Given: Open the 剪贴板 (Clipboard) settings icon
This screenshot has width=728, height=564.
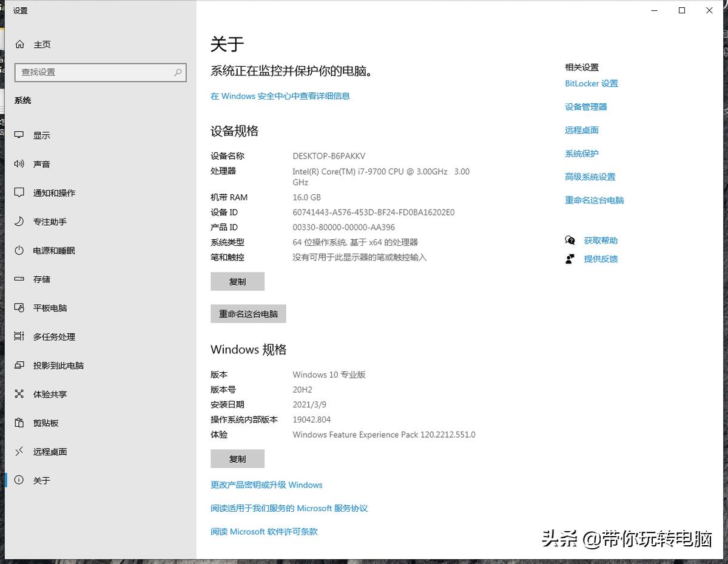Looking at the screenshot, I should tap(18, 423).
